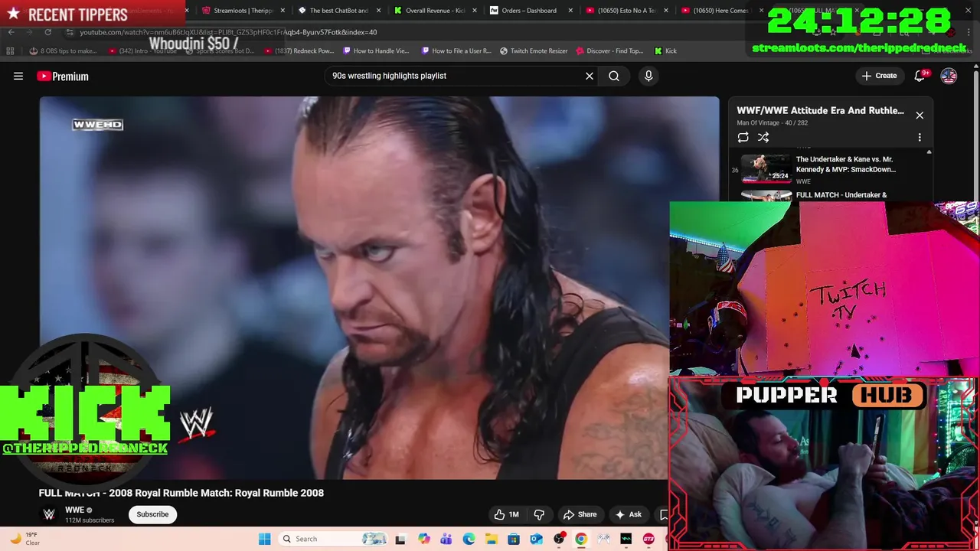Click the playlist header 'WWF/WWE Attitude Era And Ruthle...'
The height and width of the screenshot is (551, 980).
(x=820, y=110)
